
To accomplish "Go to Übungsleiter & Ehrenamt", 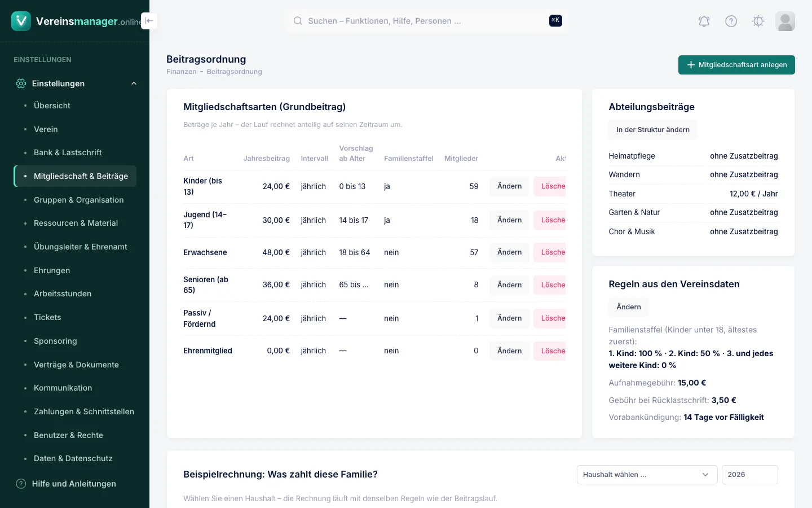I will point(75,247).
